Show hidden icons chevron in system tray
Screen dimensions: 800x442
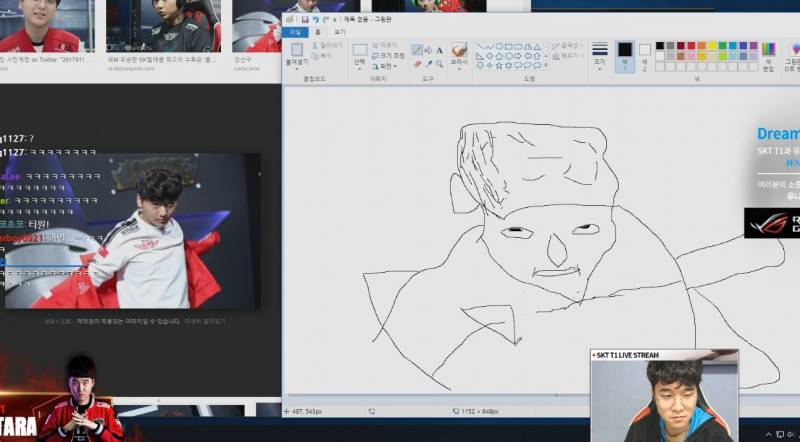point(769,435)
